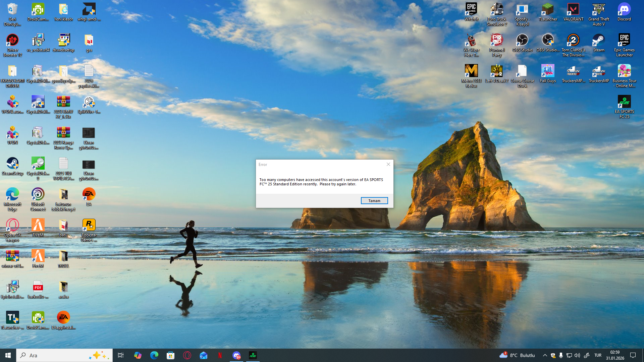Select the Yeni klasör folder
The height and width of the screenshot is (362, 644).
click(63, 12)
